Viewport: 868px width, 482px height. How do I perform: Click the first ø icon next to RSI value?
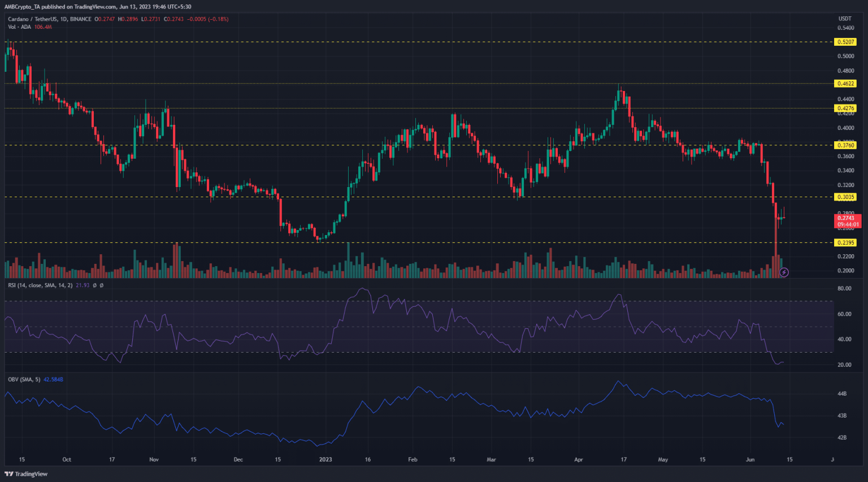click(95, 285)
